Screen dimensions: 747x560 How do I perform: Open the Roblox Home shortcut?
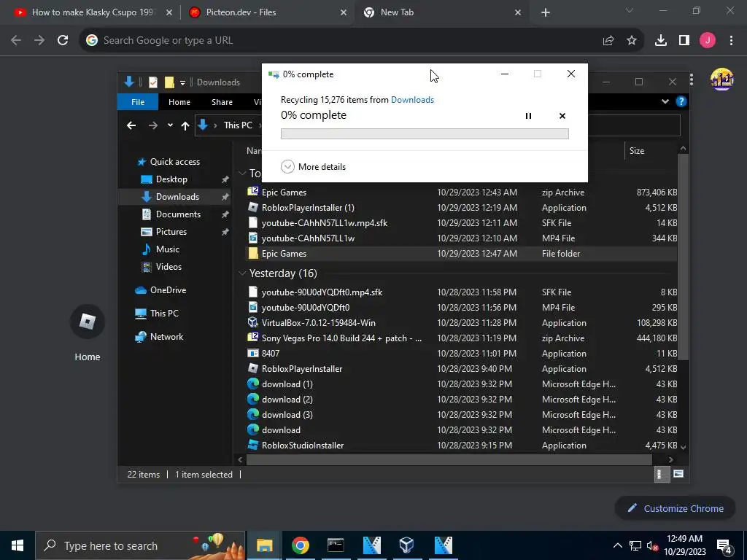(x=88, y=333)
